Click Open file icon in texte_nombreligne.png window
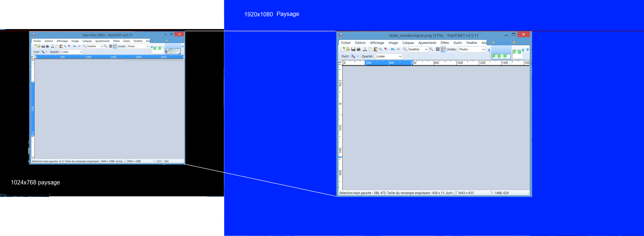The image size is (644, 236). pyautogui.click(x=348, y=49)
